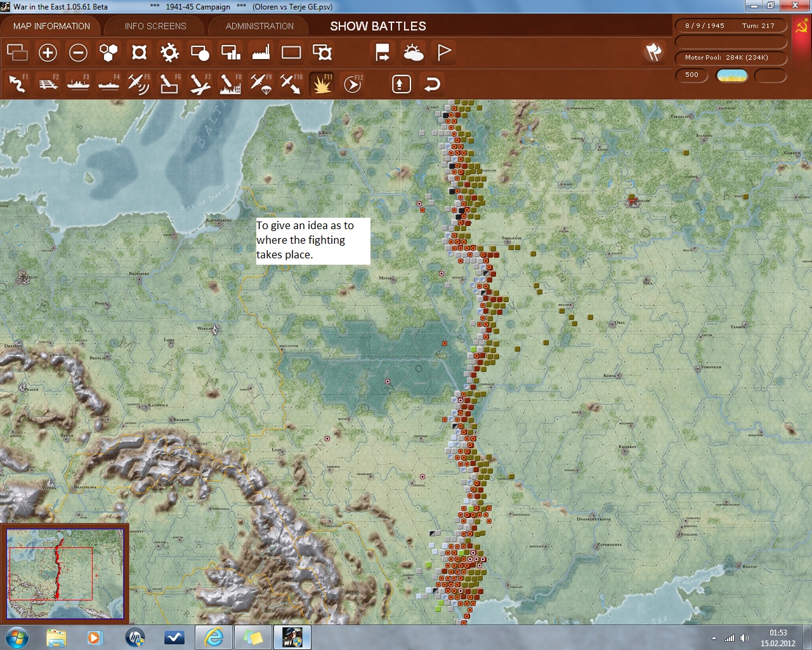Click the Smolensk city label
The image size is (812, 650).
click(x=512, y=238)
